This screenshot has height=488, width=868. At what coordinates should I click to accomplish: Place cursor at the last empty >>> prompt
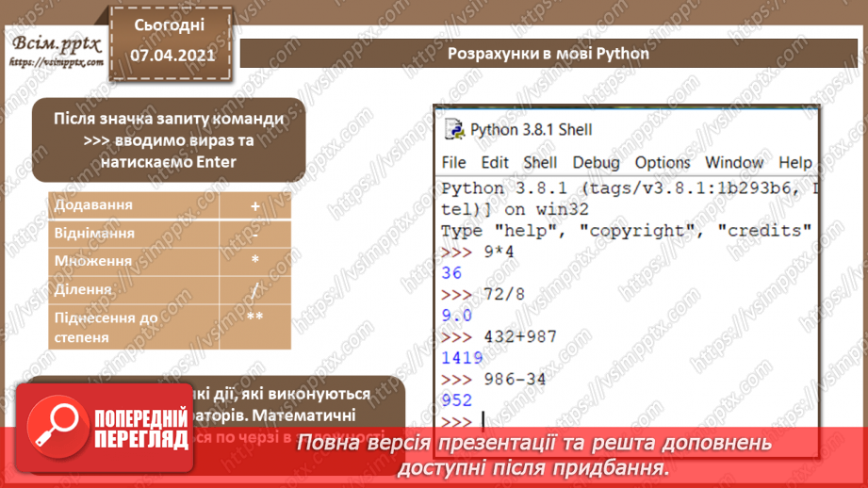483,422
